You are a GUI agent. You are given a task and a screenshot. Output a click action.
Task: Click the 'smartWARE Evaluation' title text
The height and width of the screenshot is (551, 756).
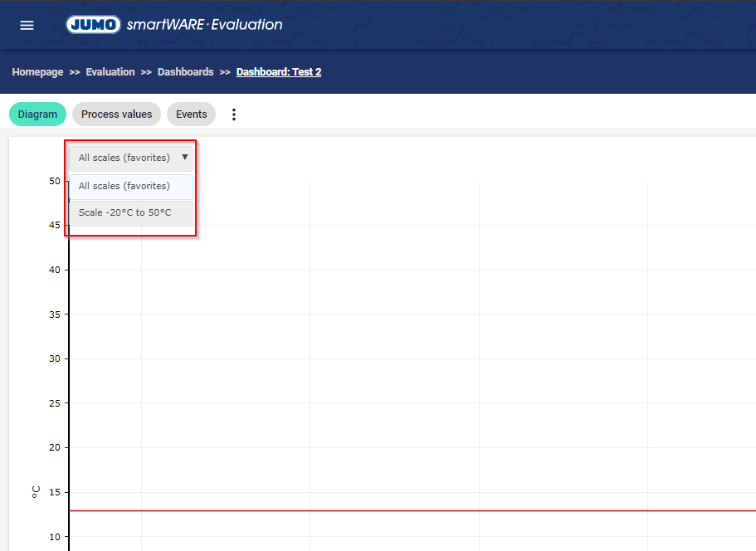(204, 25)
